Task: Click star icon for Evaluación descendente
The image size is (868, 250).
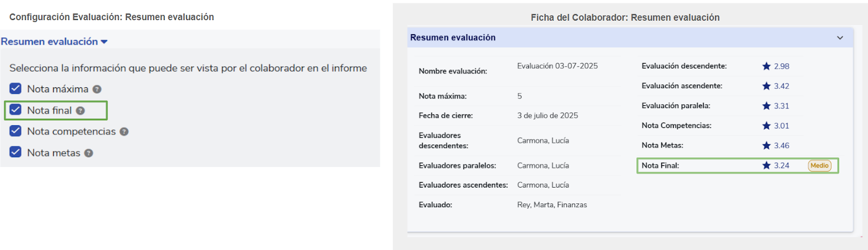Action: [767, 66]
